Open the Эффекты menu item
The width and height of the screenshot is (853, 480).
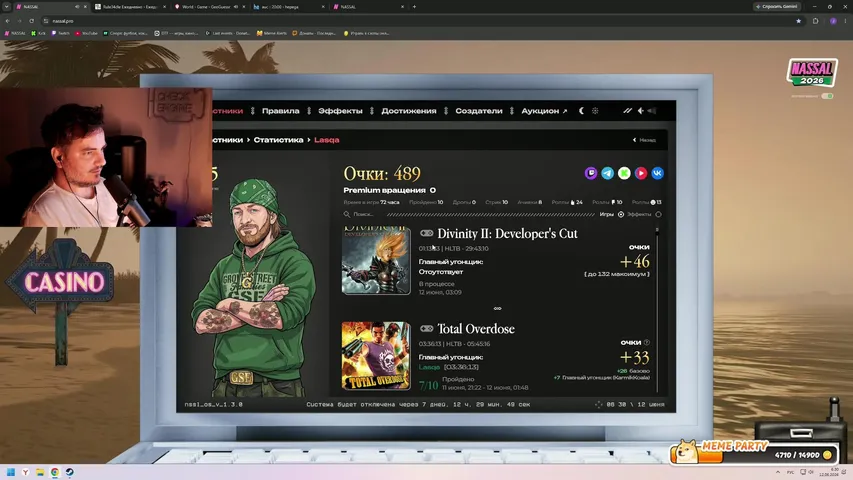(x=341, y=110)
